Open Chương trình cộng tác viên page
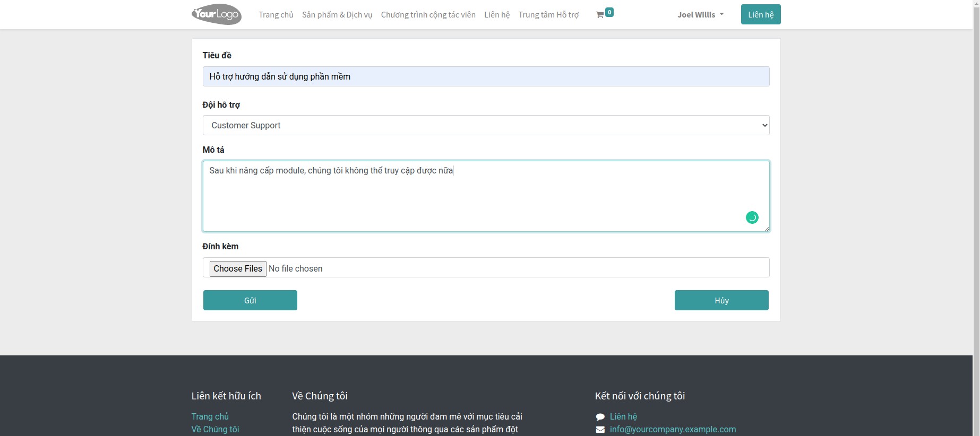The image size is (980, 436). tap(428, 15)
